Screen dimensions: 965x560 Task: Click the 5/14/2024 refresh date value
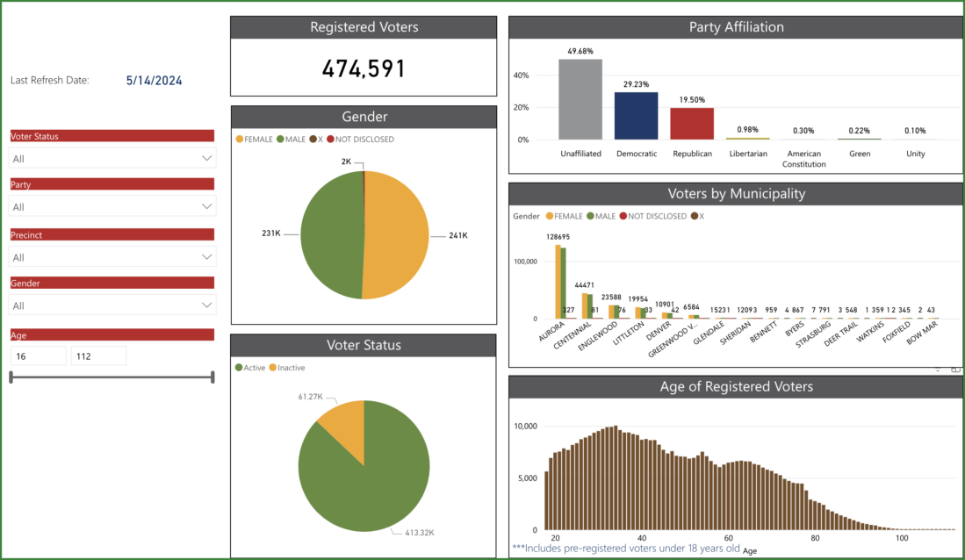153,79
